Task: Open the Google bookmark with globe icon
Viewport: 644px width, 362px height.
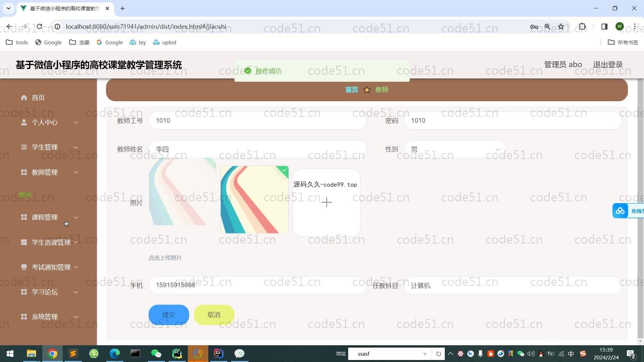Action: [x=48, y=42]
